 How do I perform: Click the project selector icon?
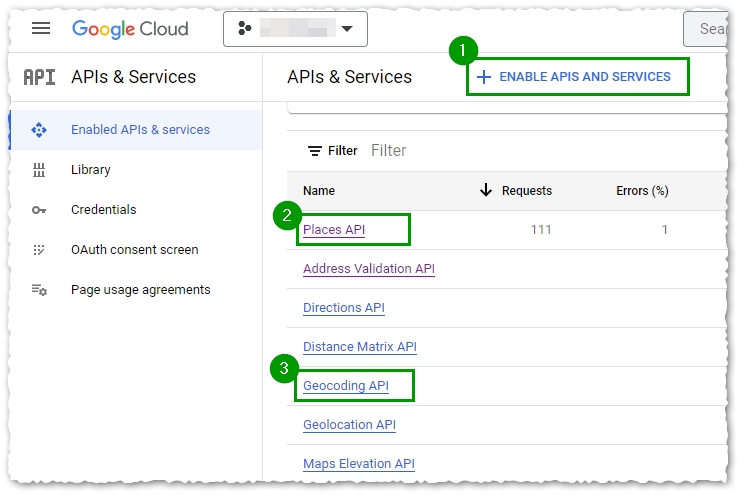(x=244, y=28)
